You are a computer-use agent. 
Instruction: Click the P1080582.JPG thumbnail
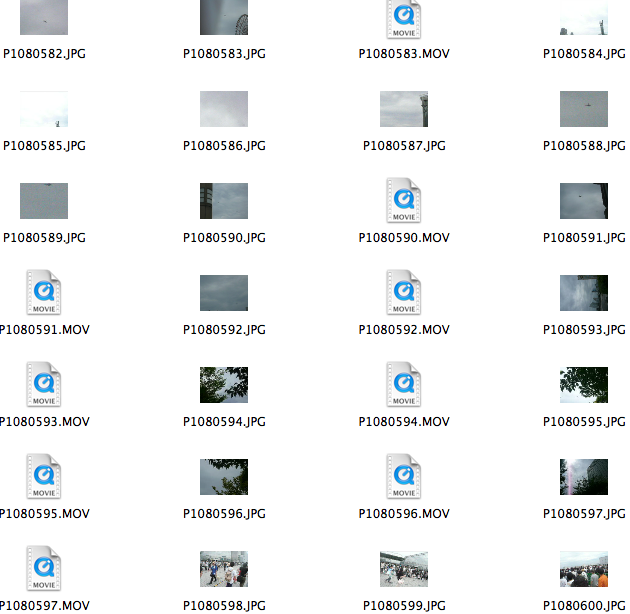tap(44, 17)
